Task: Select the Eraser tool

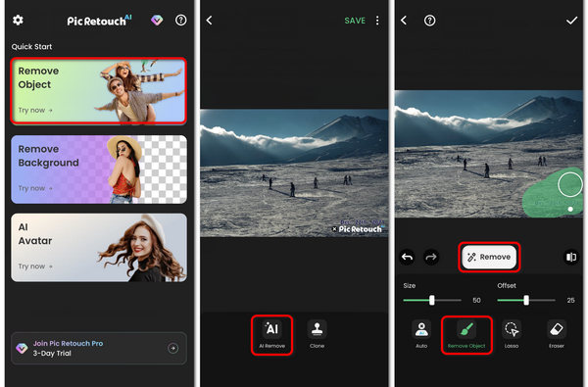Action: [557, 335]
